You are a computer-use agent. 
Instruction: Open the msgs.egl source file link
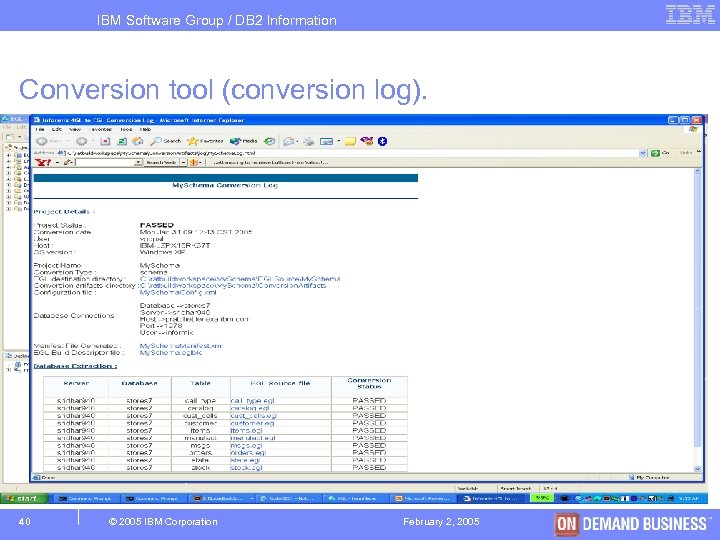pos(246,445)
